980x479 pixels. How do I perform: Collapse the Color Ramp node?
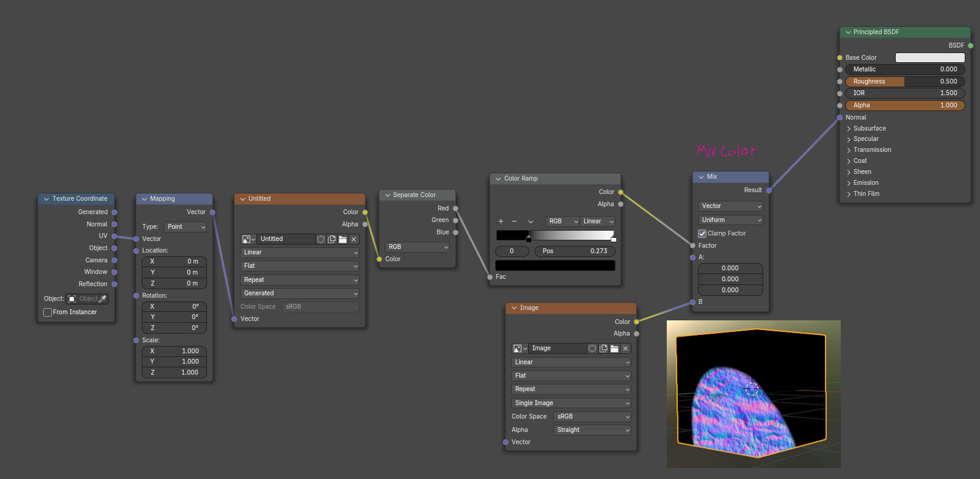point(498,179)
